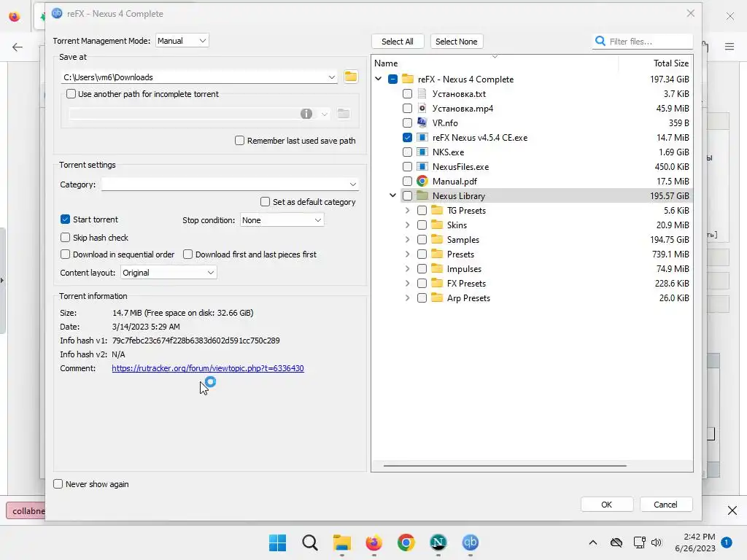This screenshot has width=747, height=560.
Task: Click the horizontal scrollbar of the file list
Action: click(505, 466)
